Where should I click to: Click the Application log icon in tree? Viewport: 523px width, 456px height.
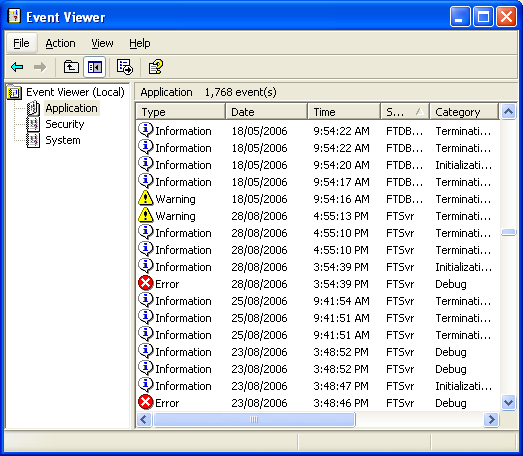click(33, 108)
